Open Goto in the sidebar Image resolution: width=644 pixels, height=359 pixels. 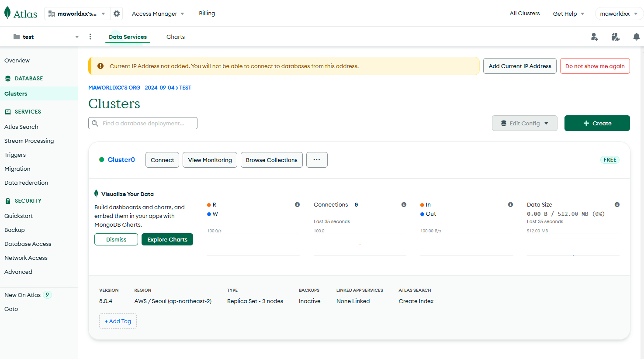[x=11, y=309]
